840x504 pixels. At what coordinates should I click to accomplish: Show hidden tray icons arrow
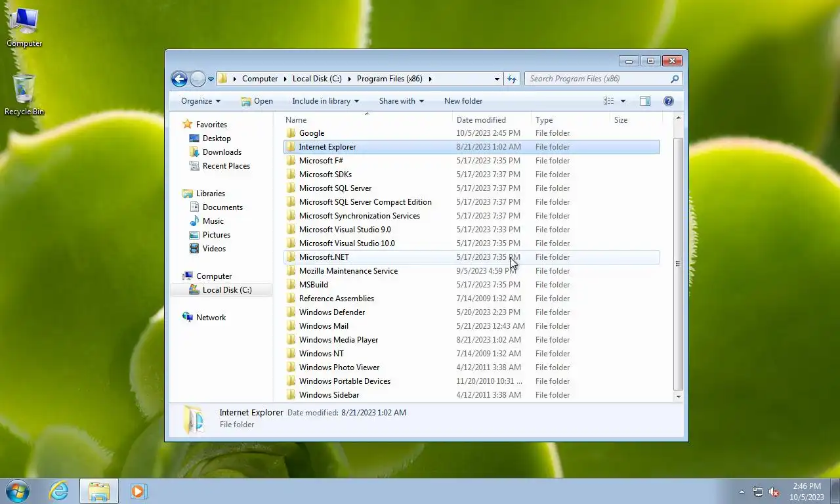pos(742,492)
